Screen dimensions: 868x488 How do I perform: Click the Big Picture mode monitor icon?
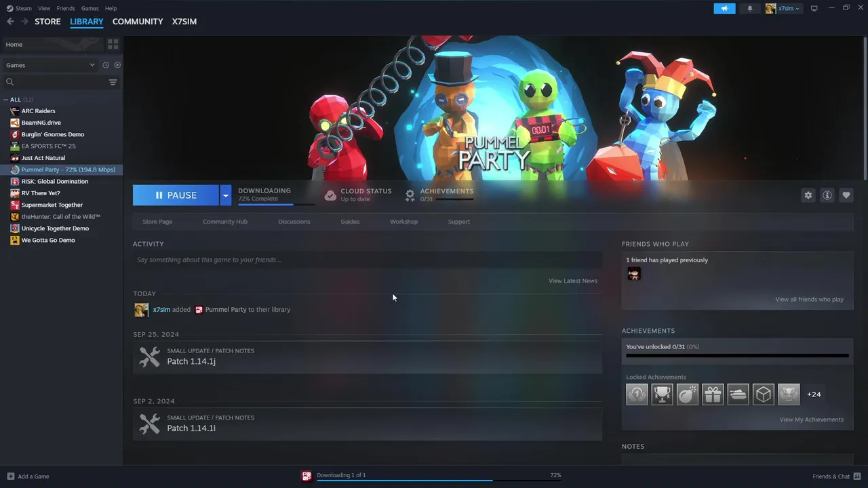pos(814,8)
